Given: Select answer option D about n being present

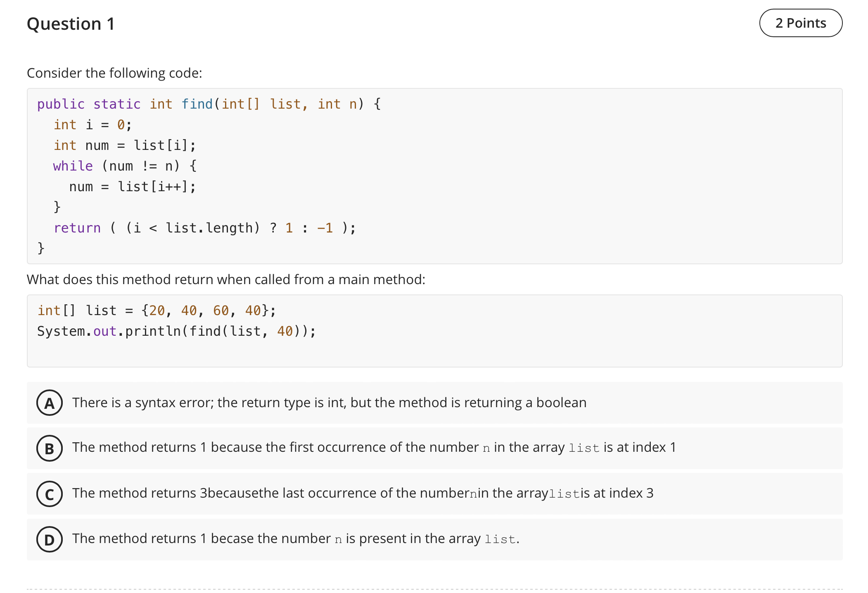Looking at the screenshot, I should (x=296, y=539).
